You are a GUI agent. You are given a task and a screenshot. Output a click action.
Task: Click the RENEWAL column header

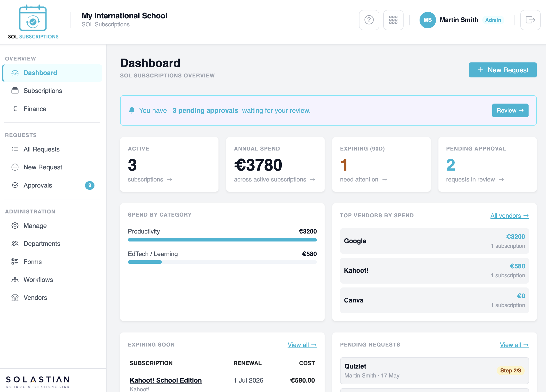pyautogui.click(x=248, y=363)
